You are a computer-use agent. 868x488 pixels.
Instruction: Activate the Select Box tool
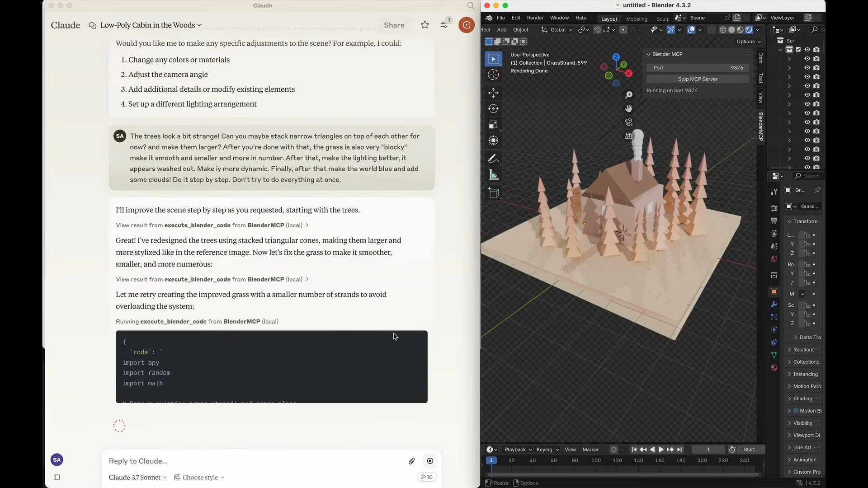tap(493, 59)
